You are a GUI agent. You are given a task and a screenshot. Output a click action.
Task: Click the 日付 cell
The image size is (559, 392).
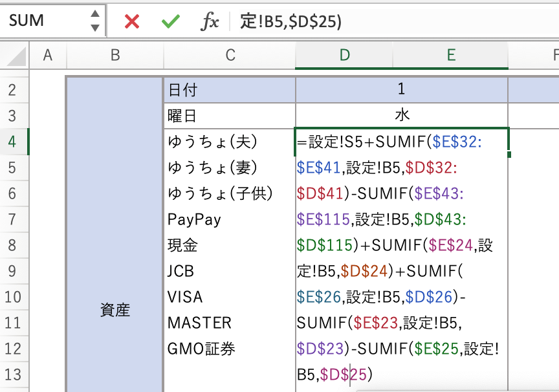click(x=229, y=90)
